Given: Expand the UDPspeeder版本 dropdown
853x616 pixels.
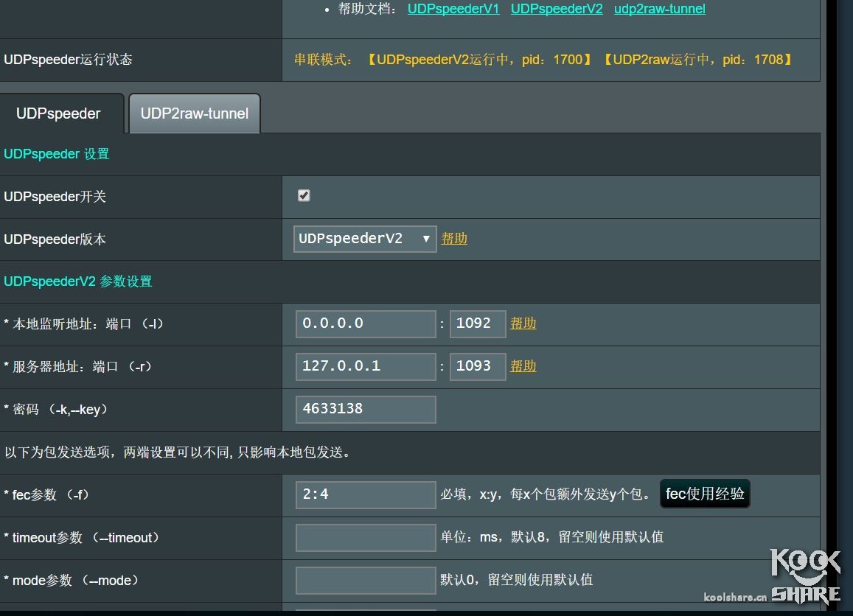Looking at the screenshot, I should click(364, 239).
